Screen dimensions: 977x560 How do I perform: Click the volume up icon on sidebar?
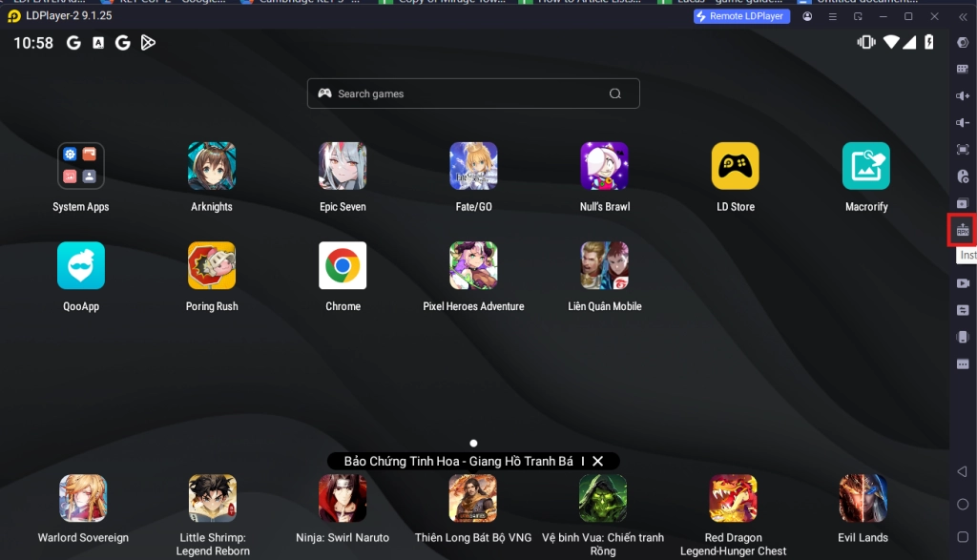[962, 95]
